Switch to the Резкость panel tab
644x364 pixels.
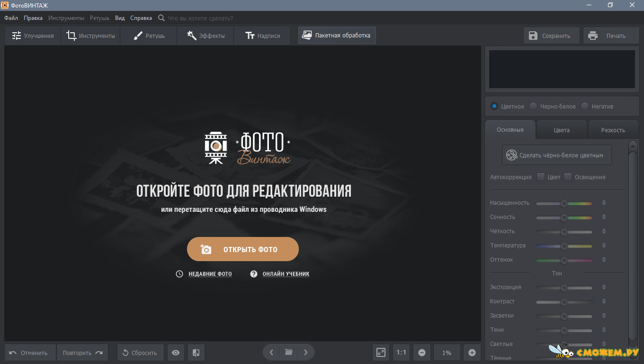[x=613, y=130]
